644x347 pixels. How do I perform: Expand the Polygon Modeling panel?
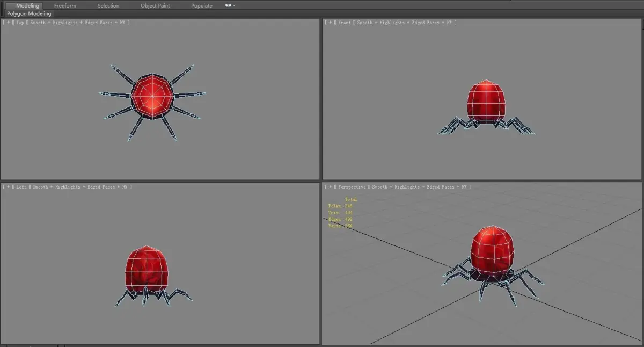click(29, 13)
